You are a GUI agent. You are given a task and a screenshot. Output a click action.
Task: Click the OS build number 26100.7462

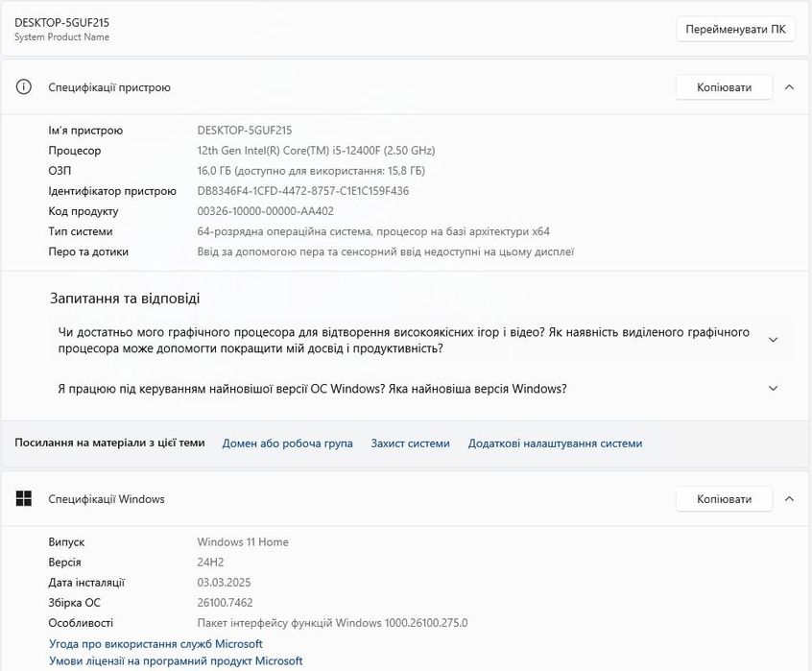225,603
